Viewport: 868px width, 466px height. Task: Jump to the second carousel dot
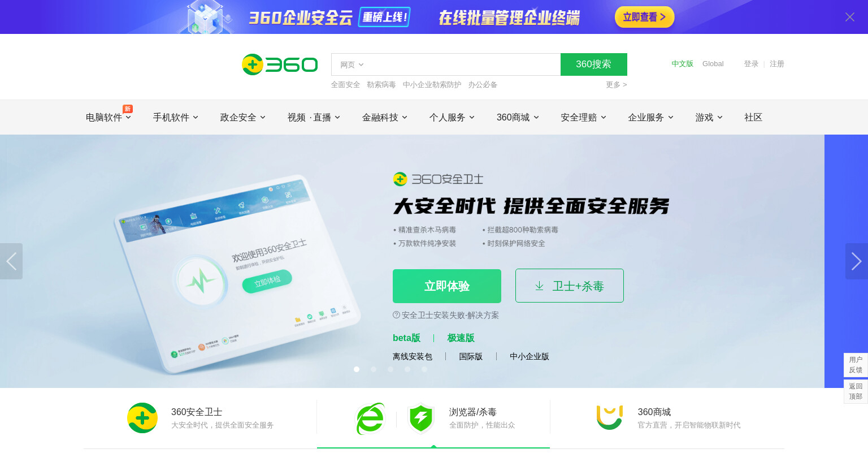click(374, 369)
